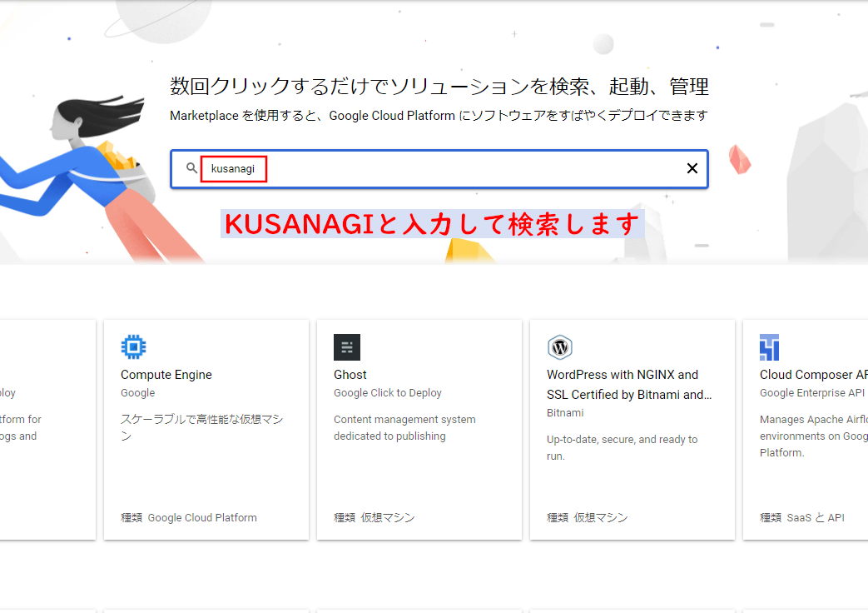Screen dimensions: 868x613
Task: Click the Google Enterprise API publisher text
Action: [812, 393]
